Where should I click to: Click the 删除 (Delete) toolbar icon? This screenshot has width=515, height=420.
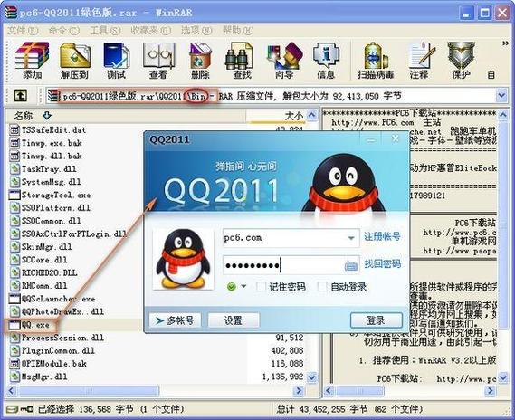click(x=200, y=61)
